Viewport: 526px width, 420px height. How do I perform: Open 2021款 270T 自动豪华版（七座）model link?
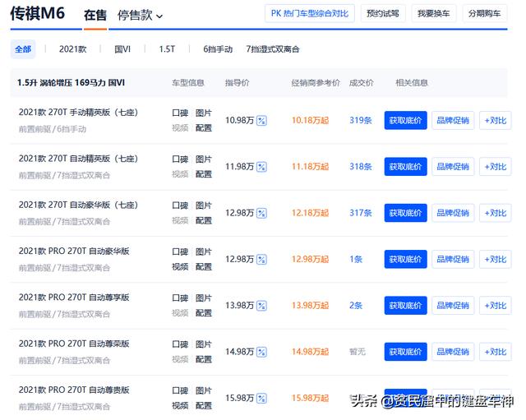coord(78,205)
